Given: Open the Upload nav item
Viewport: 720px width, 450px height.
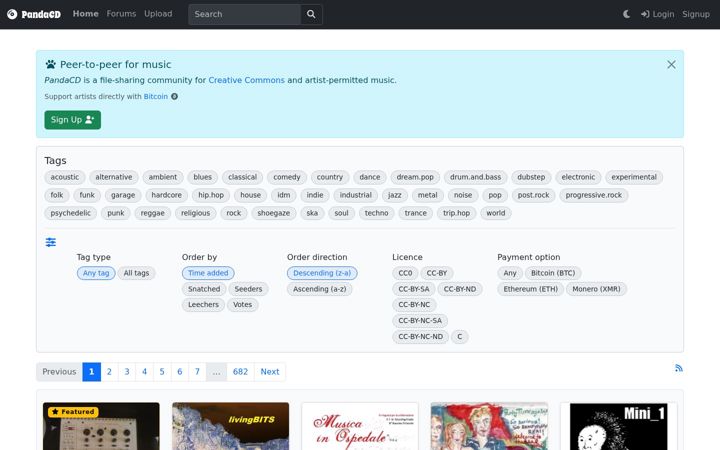Looking at the screenshot, I should 158,14.
